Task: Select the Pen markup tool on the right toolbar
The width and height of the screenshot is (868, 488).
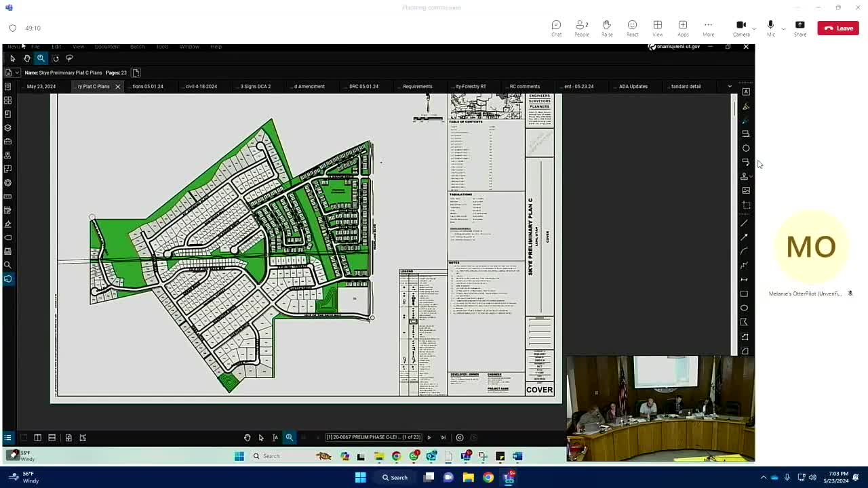Action: tap(745, 120)
